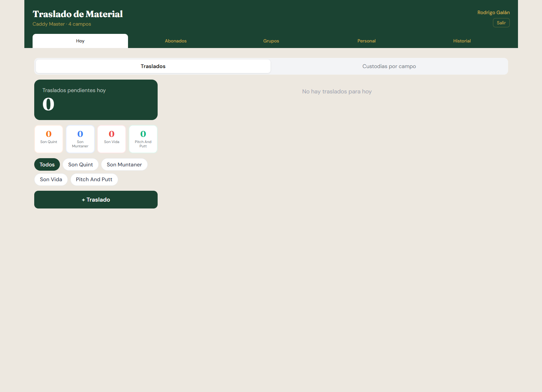Filter transfers by Son Vida chip
The width and height of the screenshot is (542, 392).
pyautogui.click(x=51, y=179)
